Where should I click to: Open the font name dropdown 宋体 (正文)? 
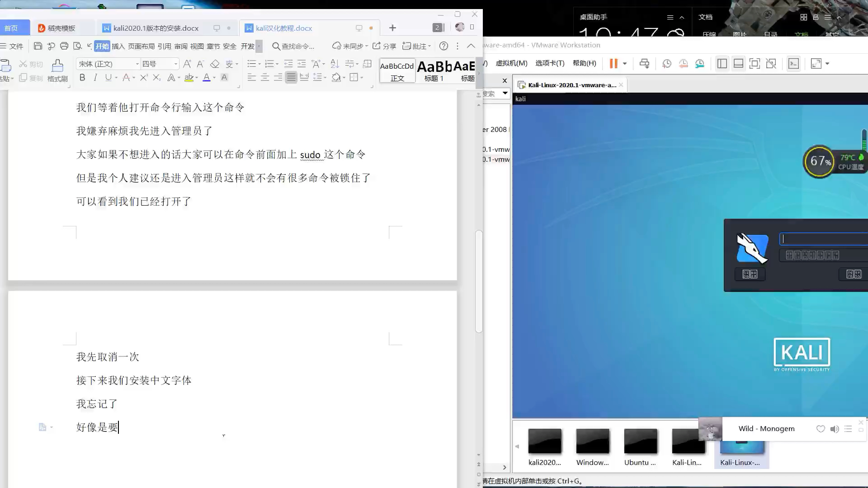(x=108, y=64)
